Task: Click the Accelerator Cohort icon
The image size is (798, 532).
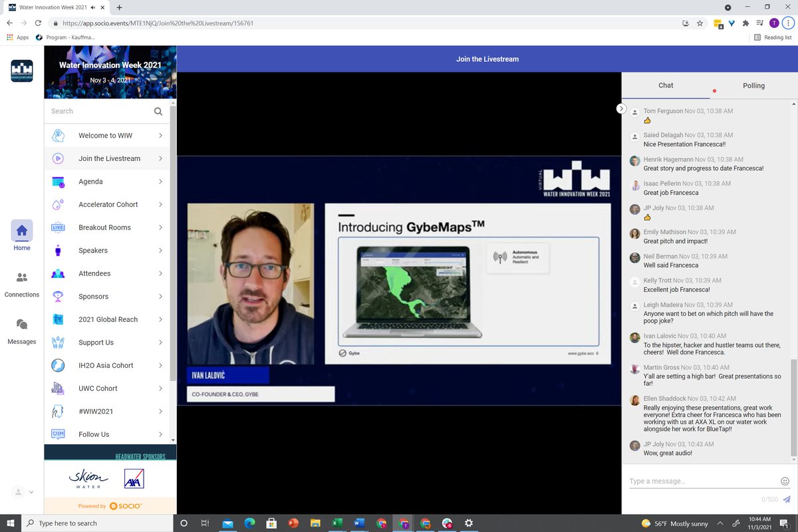Action: (58, 204)
